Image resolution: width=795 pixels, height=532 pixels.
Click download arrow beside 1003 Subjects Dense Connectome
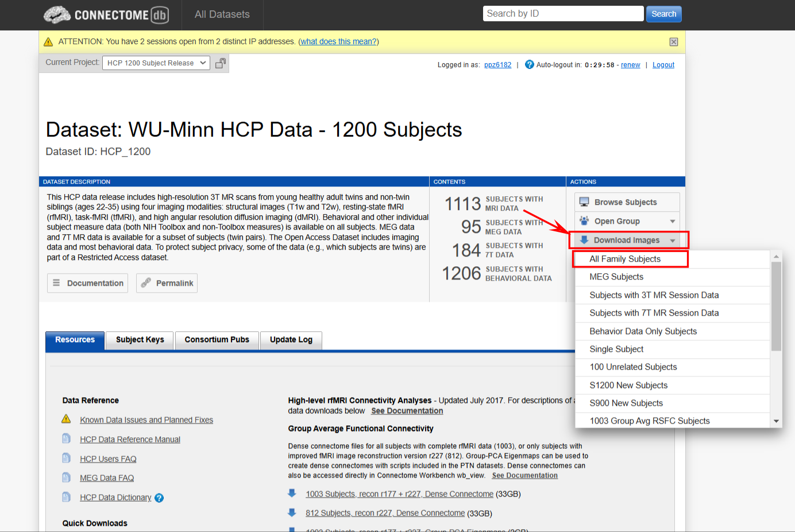[x=292, y=493]
